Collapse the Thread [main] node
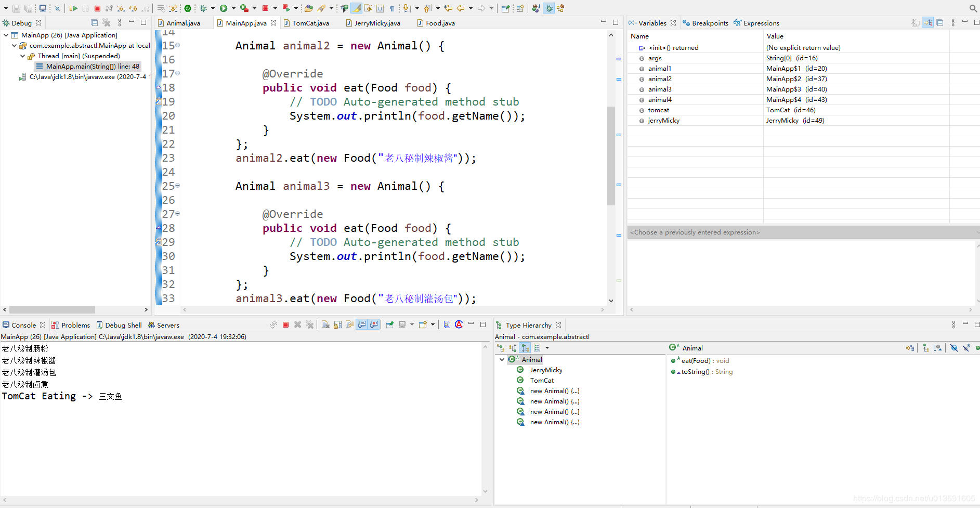This screenshot has height=508, width=980. point(22,56)
